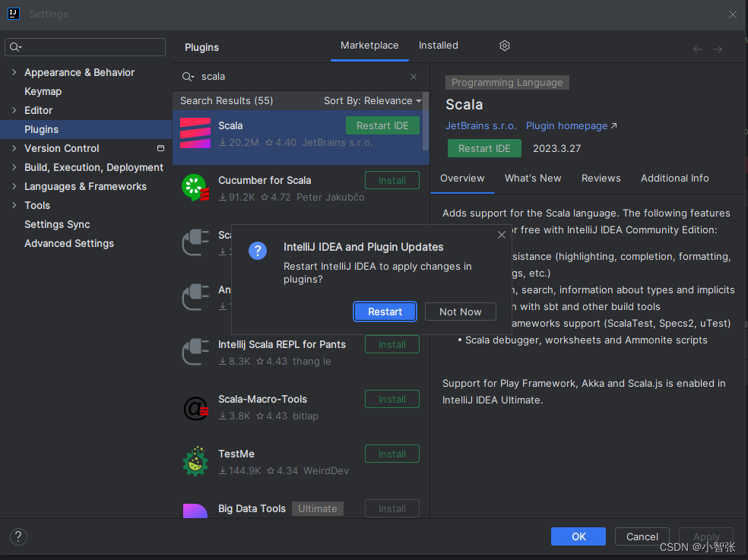The image size is (748, 560).
Task: Click the Ultimate badge on Big Data Tools
Action: [x=317, y=508]
